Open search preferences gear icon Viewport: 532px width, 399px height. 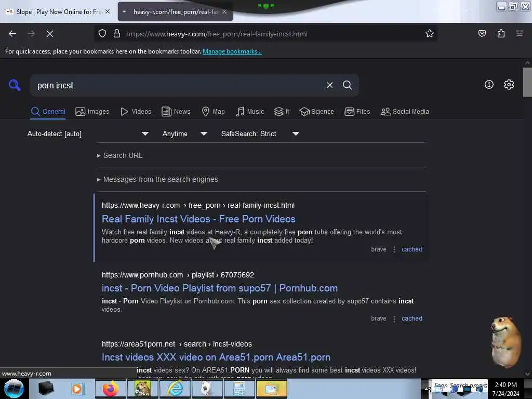pyautogui.click(x=509, y=85)
